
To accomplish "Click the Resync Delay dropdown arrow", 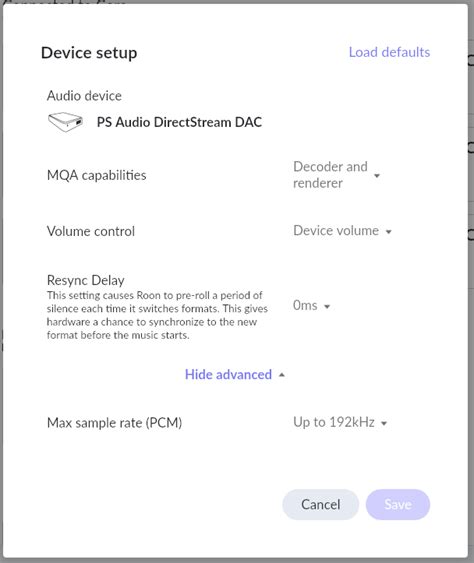I will tap(327, 306).
